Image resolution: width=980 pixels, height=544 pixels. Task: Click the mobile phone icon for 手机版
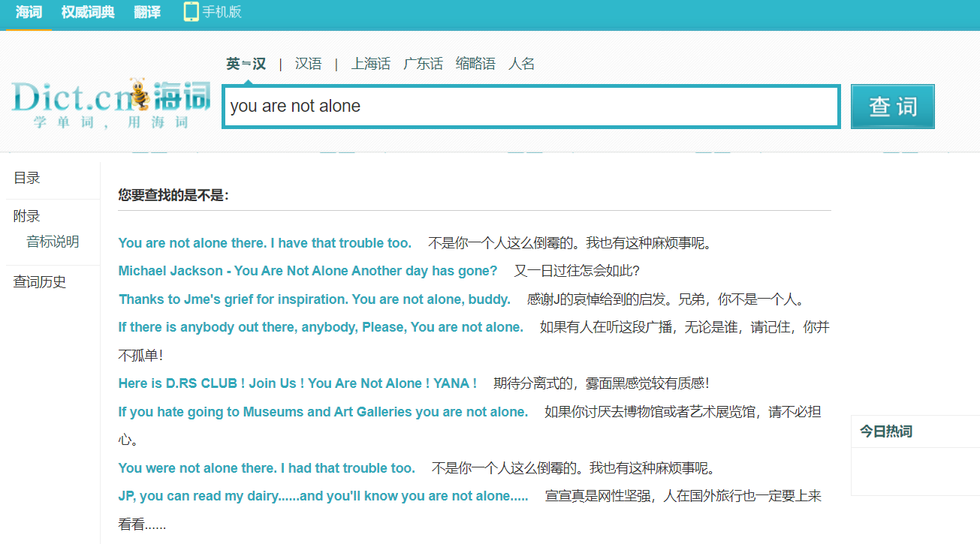pos(191,12)
